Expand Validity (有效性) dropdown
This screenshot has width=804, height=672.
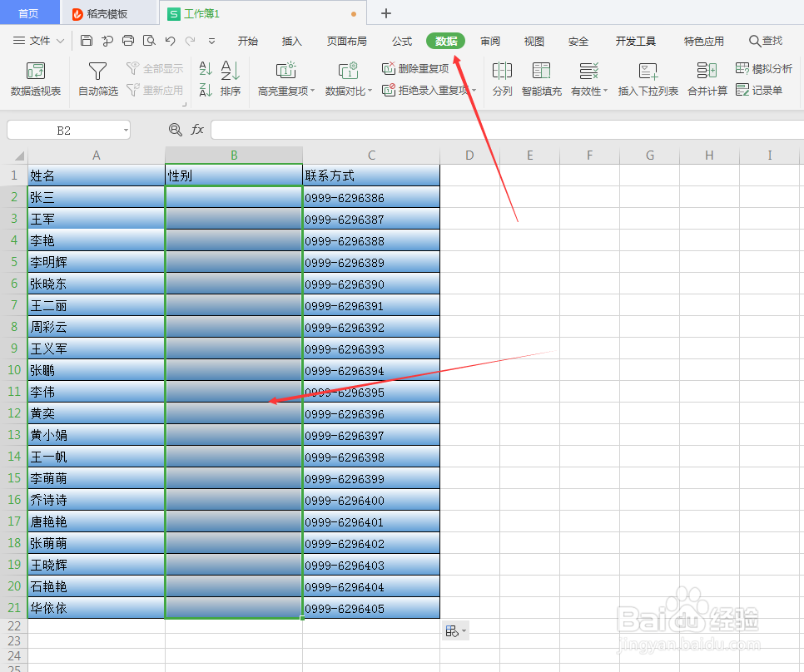[x=606, y=91]
